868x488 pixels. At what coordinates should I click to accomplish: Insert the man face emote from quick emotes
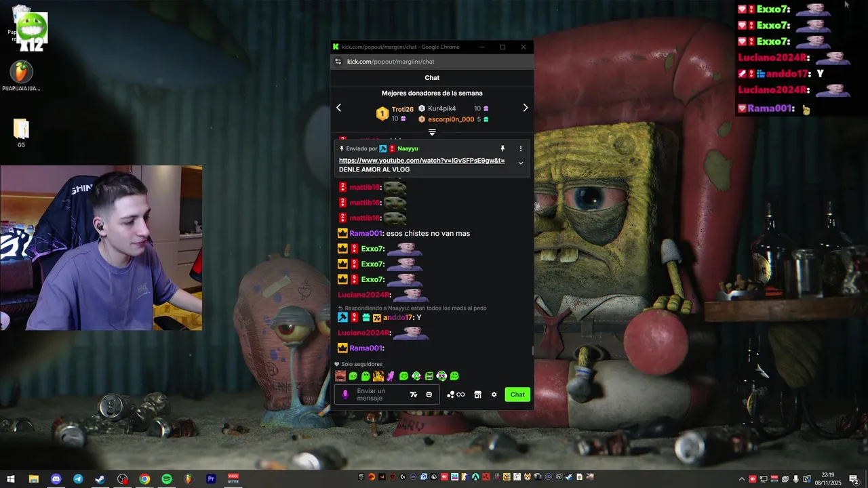pyautogui.click(x=340, y=376)
